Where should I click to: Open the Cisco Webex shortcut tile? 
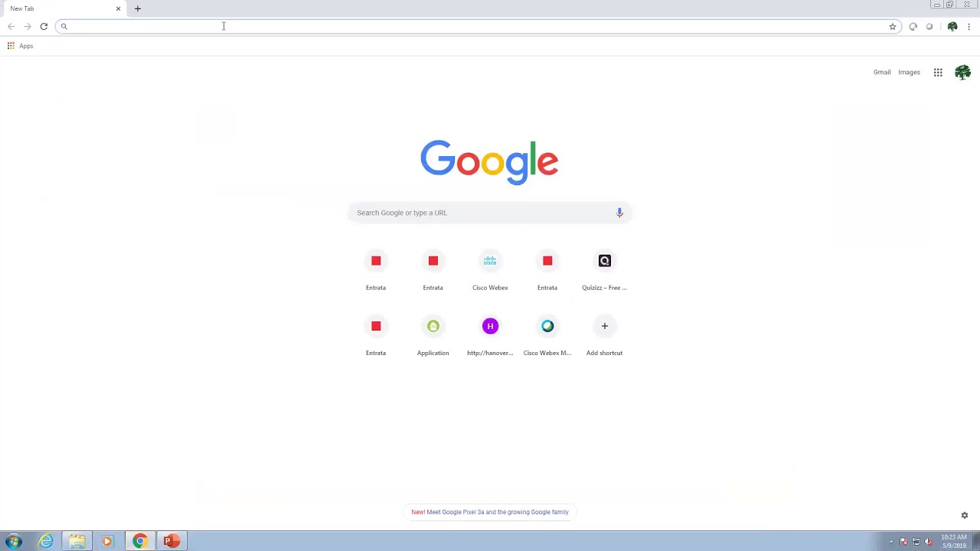490,272
